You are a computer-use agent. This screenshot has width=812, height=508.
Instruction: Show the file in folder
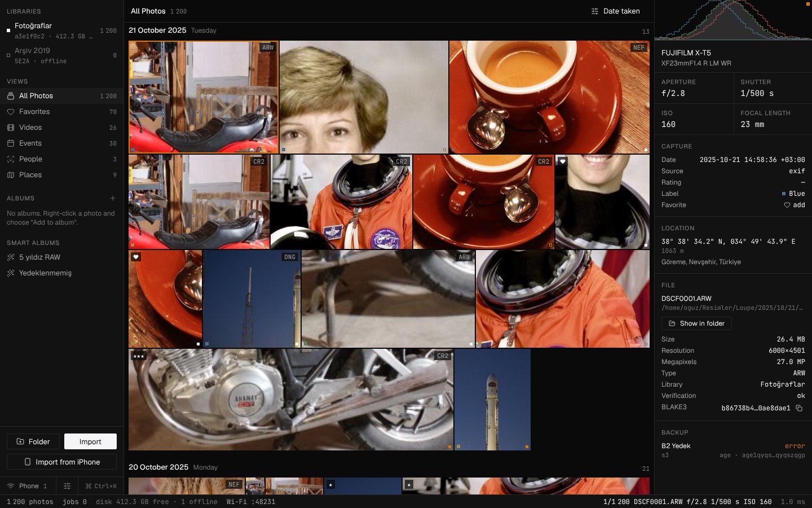tap(696, 323)
